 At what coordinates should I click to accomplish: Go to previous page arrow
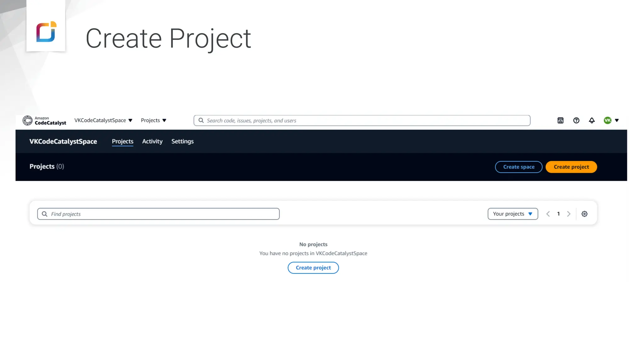(548, 214)
